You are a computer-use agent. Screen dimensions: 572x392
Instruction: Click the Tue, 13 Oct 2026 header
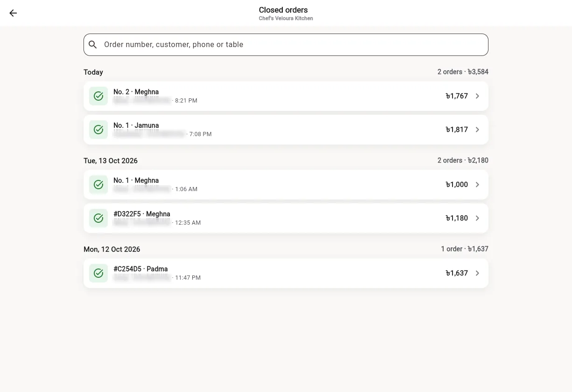coord(111,161)
